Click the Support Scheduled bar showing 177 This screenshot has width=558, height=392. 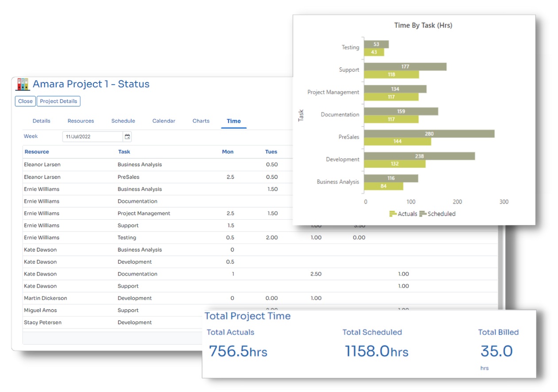(405, 66)
